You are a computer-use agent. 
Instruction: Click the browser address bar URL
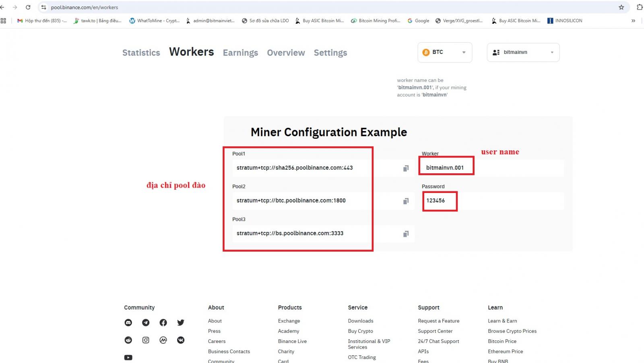(85, 7)
